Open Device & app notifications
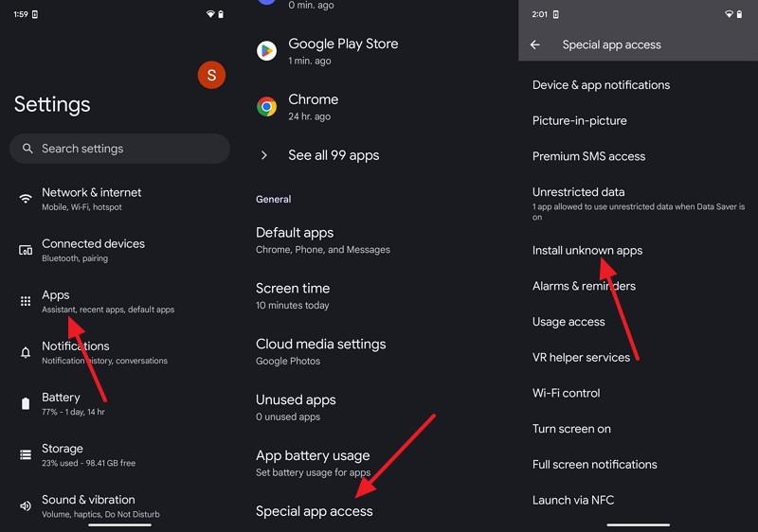 tap(638, 85)
